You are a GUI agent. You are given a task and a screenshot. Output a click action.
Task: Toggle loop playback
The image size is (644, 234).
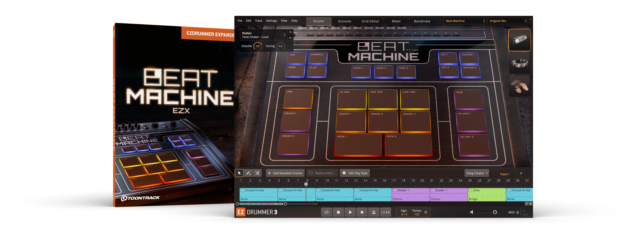pyautogui.click(x=327, y=212)
